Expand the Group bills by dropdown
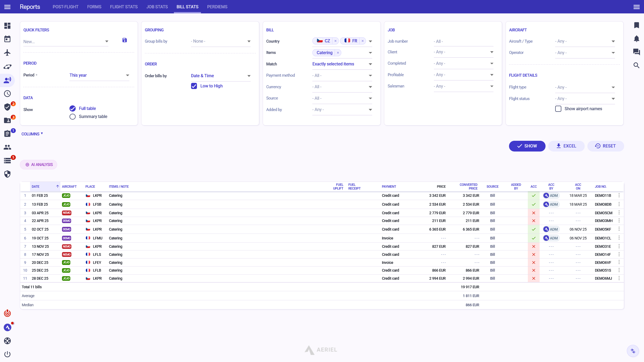The height and width of the screenshot is (362, 644). coord(221,41)
